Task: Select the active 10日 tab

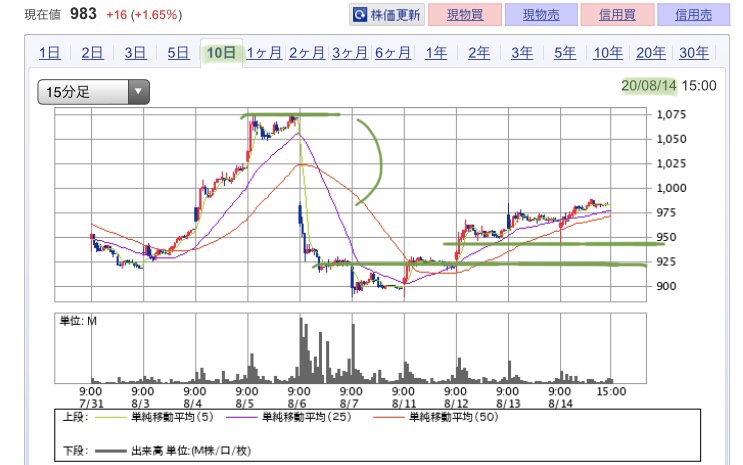Action: point(221,53)
